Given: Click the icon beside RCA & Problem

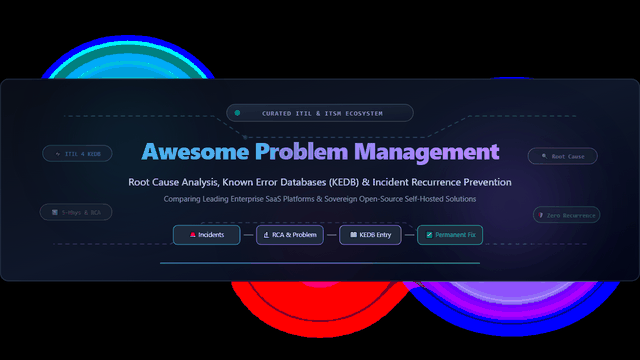Looking at the screenshot, I should click(266, 235).
